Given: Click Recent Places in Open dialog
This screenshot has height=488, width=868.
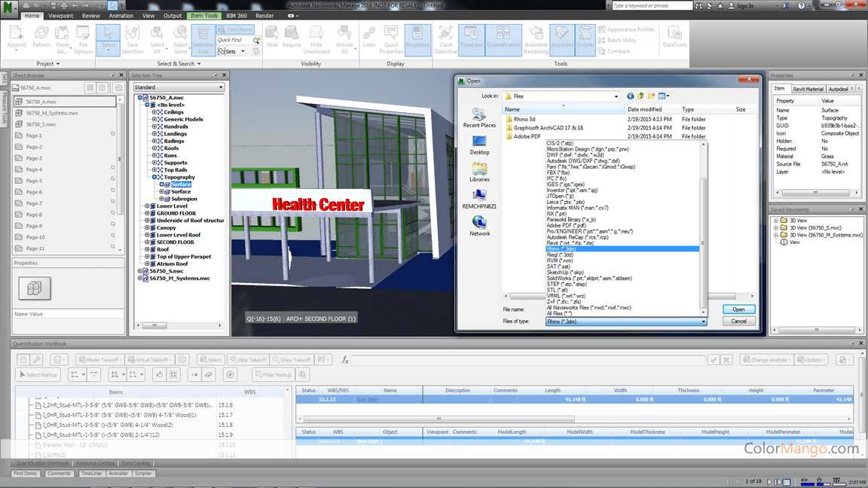Looking at the screenshot, I should coord(479,118).
